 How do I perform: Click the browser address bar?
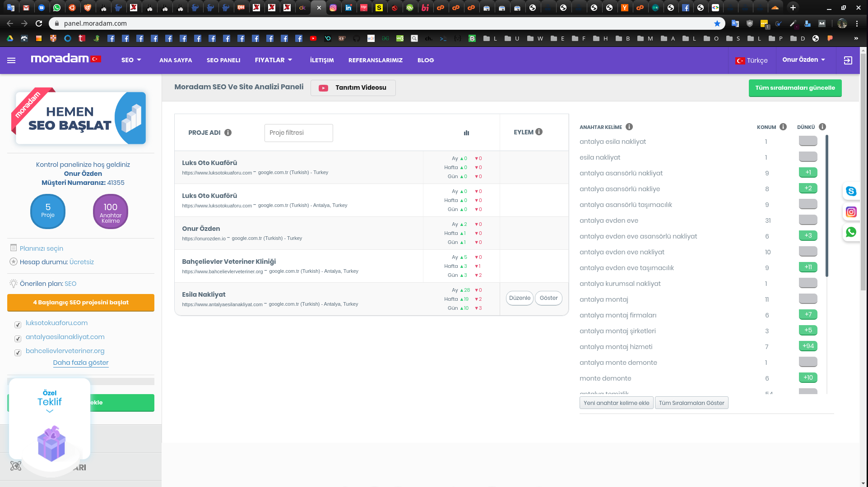point(379,23)
